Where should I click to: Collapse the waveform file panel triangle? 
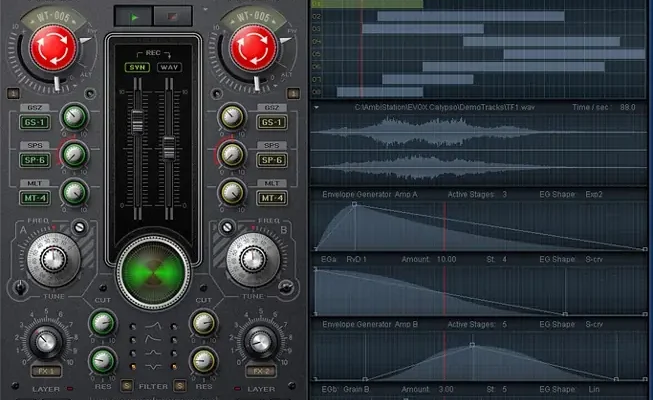click(x=317, y=105)
